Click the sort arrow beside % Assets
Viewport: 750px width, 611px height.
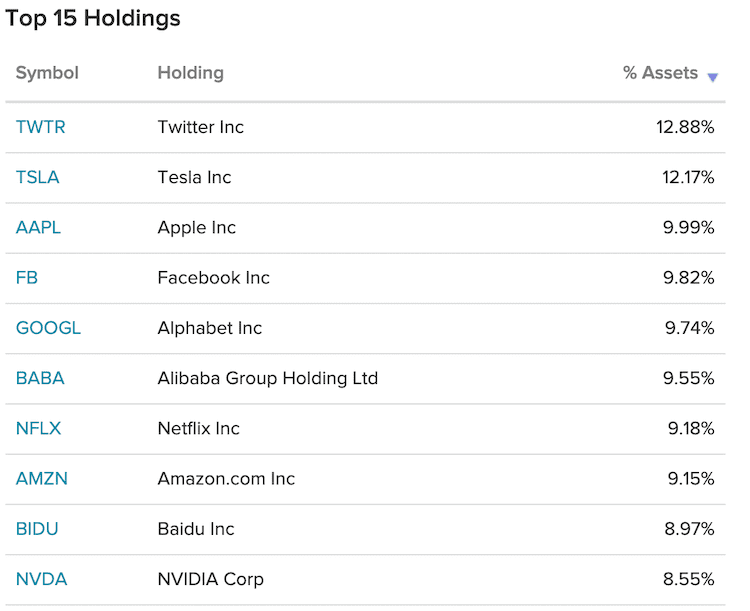[712, 77]
